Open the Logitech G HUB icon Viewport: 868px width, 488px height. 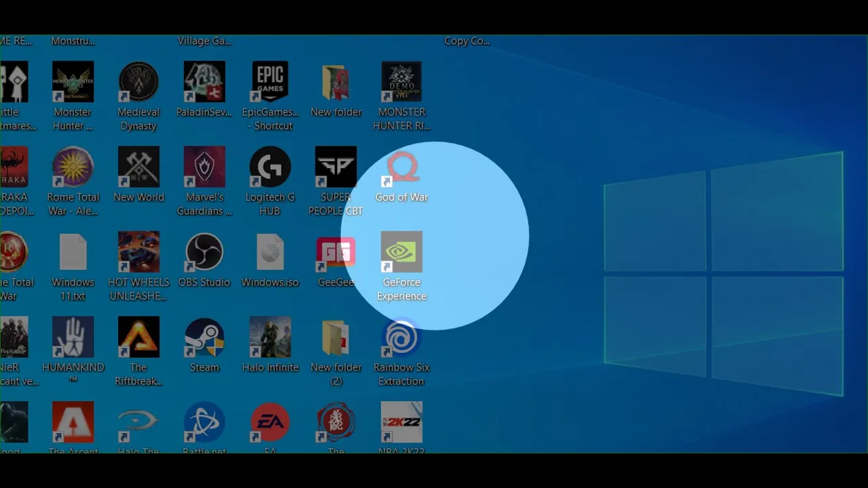click(x=270, y=167)
